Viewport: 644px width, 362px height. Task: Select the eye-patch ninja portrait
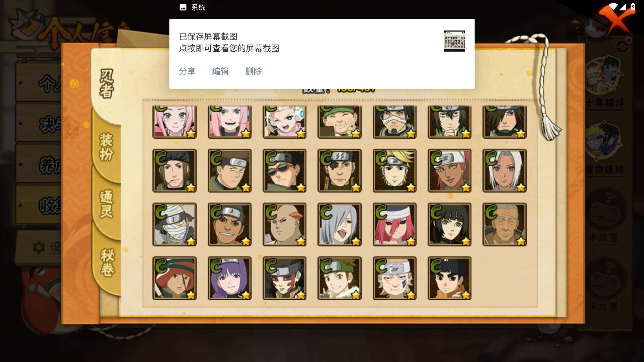[339, 171]
